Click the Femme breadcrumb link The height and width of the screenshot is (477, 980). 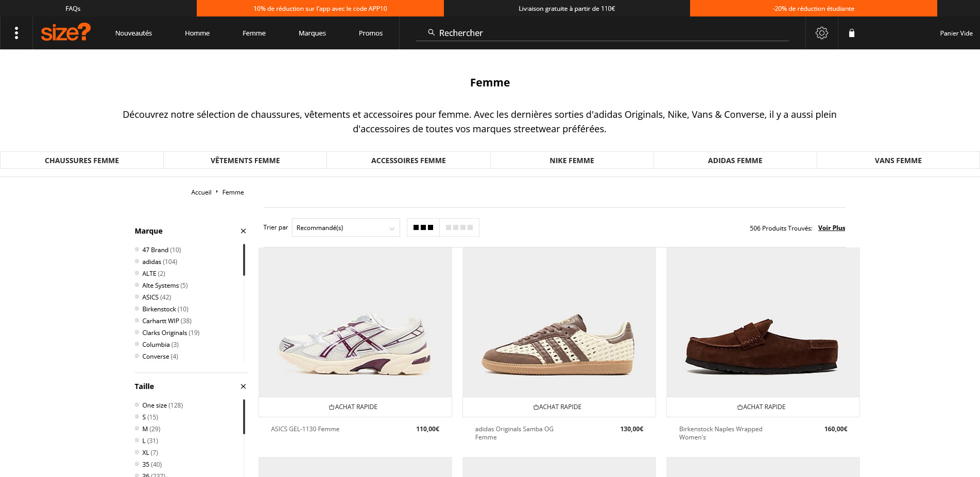233,192
